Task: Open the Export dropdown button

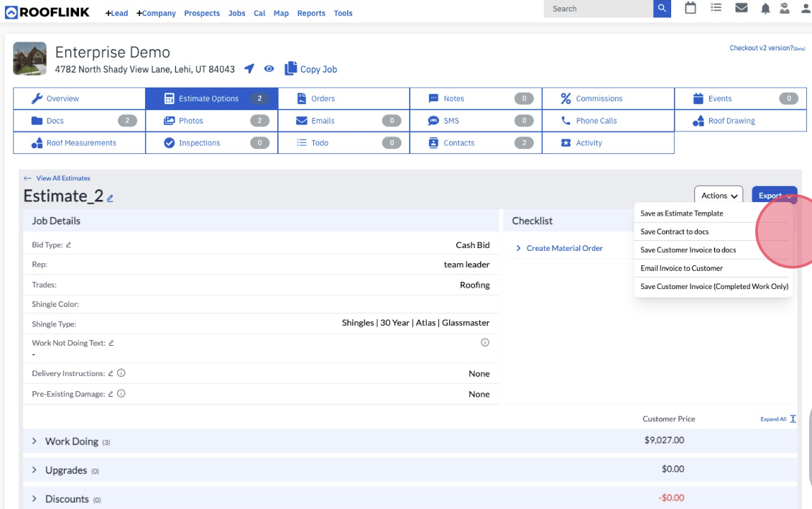Action: 774,196
